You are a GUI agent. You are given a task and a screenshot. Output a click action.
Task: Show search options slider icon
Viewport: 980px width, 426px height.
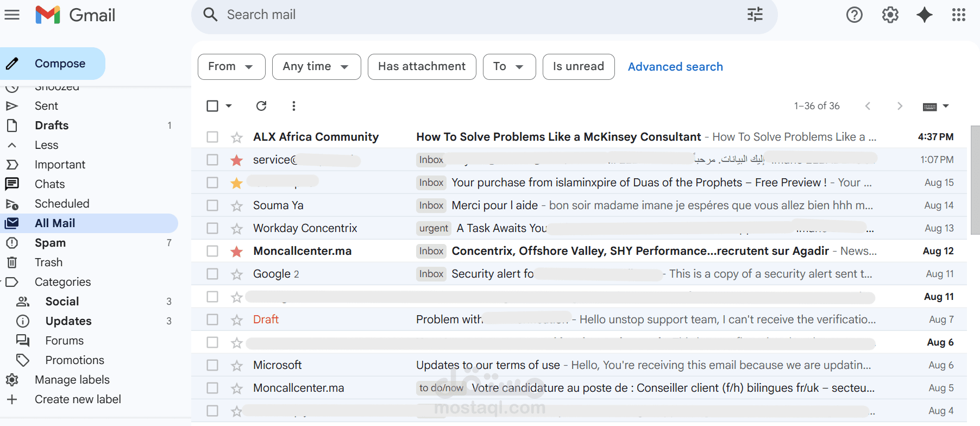pyautogui.click(x=755, y=15)
